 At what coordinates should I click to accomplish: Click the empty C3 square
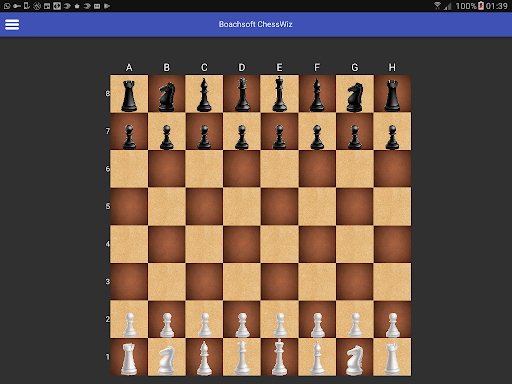[204, 282]
